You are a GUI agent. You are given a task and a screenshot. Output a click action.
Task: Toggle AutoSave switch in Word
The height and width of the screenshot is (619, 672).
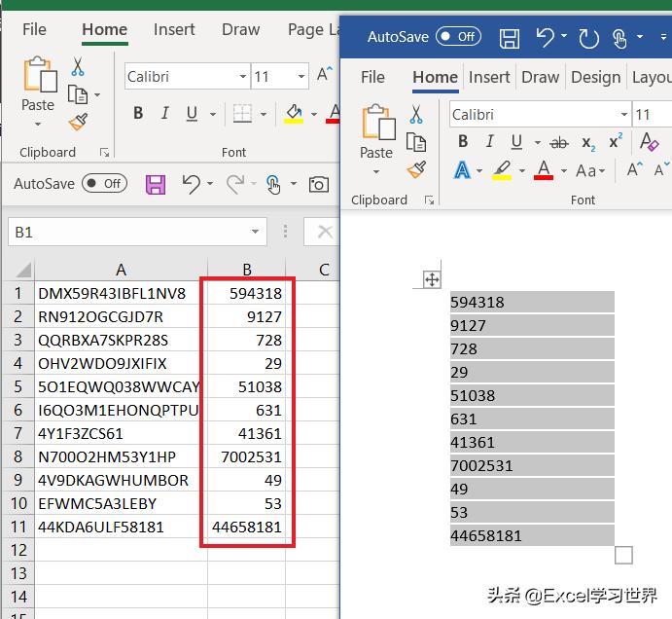(458, 36)
